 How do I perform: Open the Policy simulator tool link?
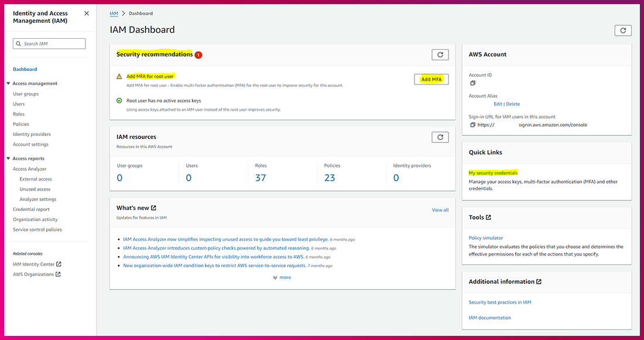(x=485, y=238)
